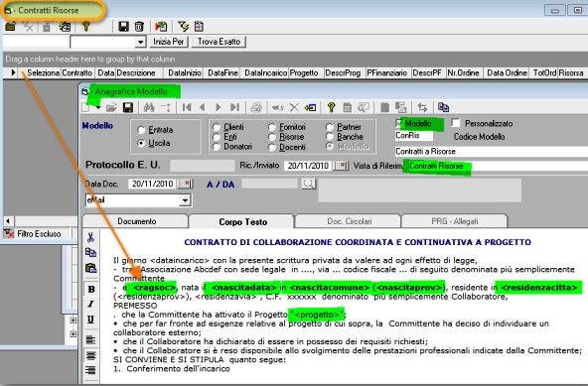Viewport: 588px width, 386px height.
Task: Click the help key icon in Contratti Risorse toolbar
Action: tap(85, 27)
